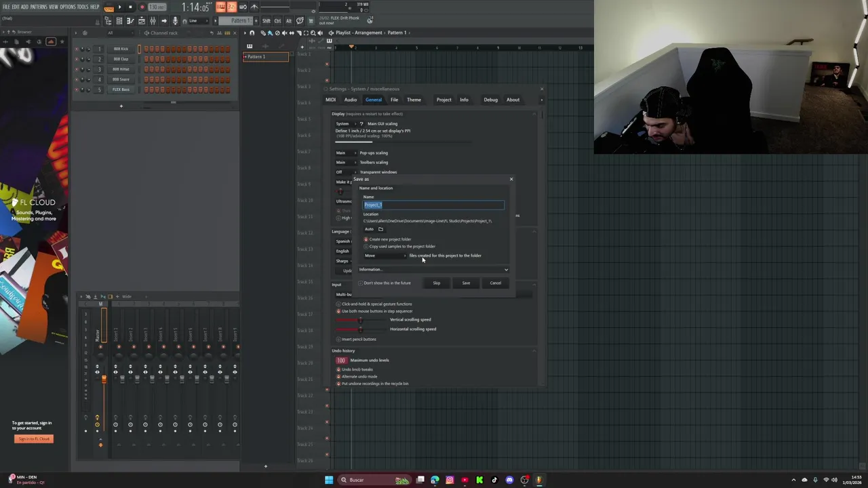Image resolution: width=868 pixels, height=488 pixels.
Task: Switch to the Theme settings tab
Action: 414,100
